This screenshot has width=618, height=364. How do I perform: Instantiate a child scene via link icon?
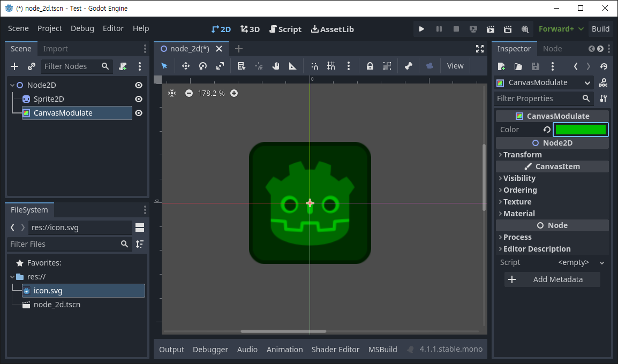(32, 66)
